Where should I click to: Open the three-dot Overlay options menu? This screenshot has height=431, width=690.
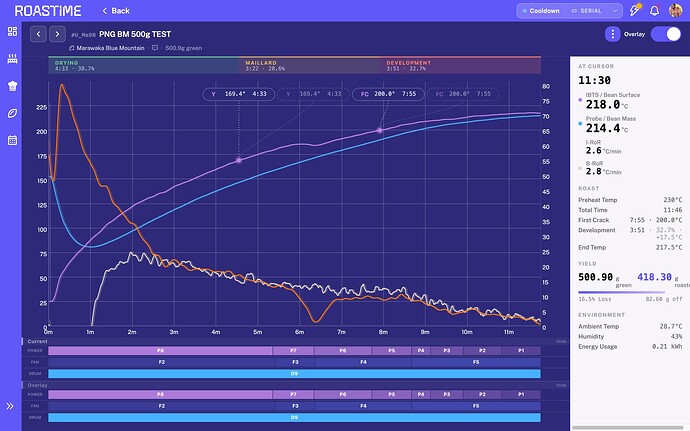(612, 34)
